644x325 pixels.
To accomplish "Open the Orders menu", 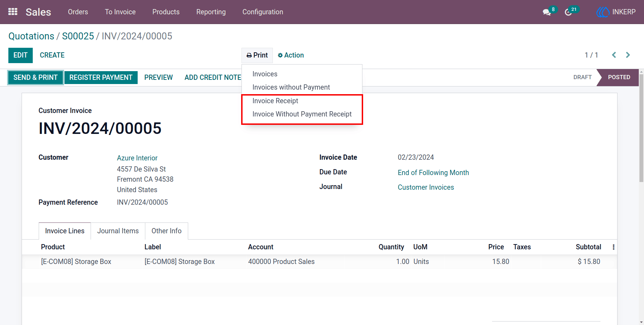I will (x=78, y=12).
